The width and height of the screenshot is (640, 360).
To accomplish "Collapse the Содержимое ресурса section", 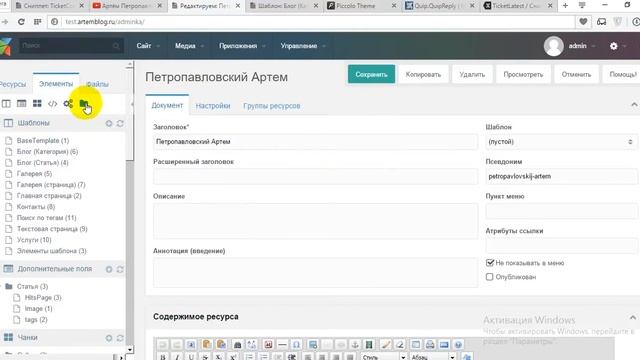I will tap(633, 317).
